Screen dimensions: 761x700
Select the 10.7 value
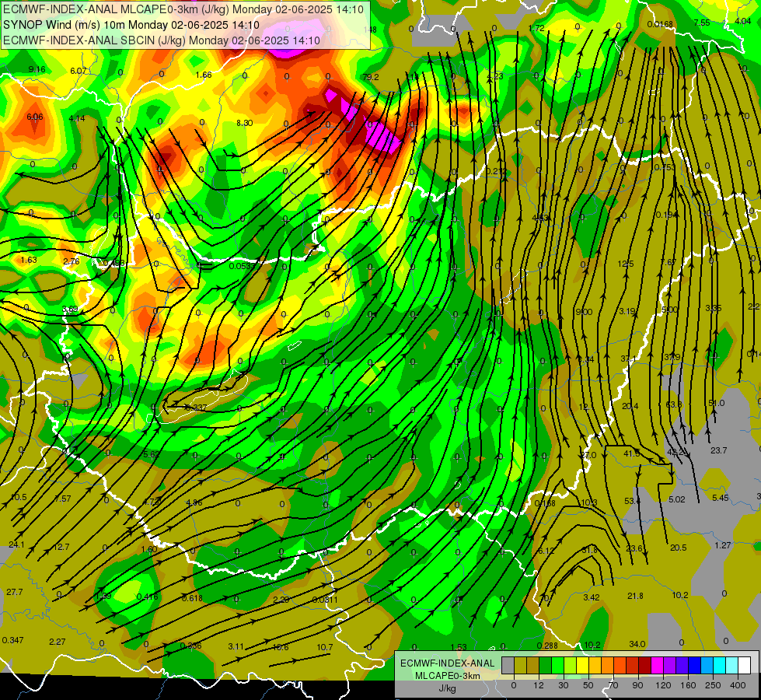[325, 647]
